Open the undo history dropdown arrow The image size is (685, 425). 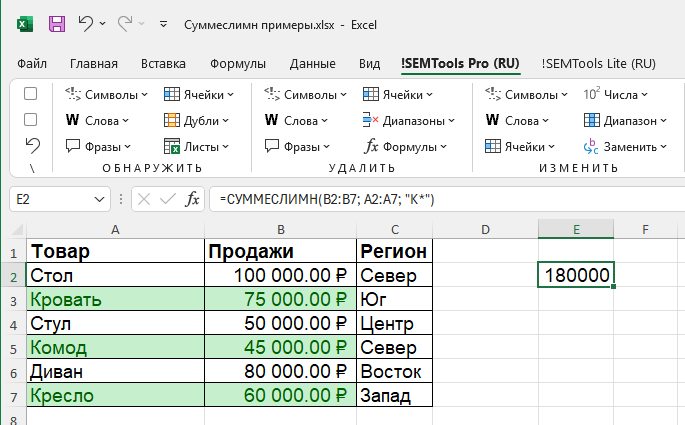point(103,24)
